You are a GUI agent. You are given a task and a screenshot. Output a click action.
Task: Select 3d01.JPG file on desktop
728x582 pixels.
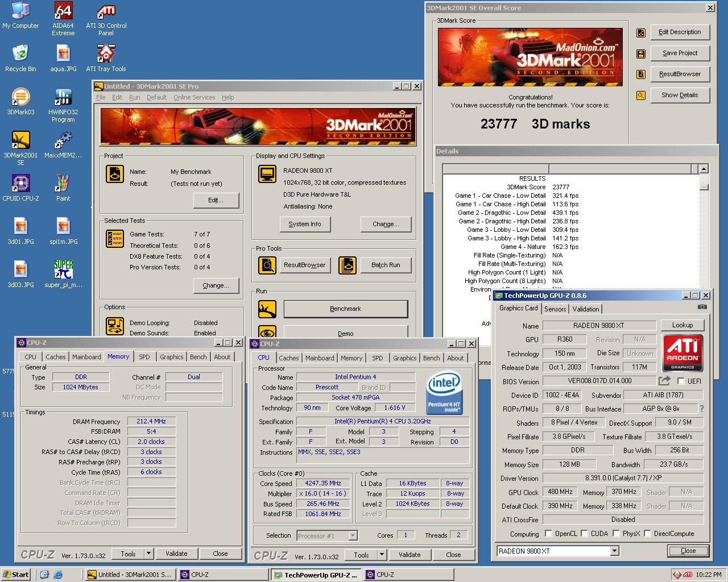tap(20, 231)
